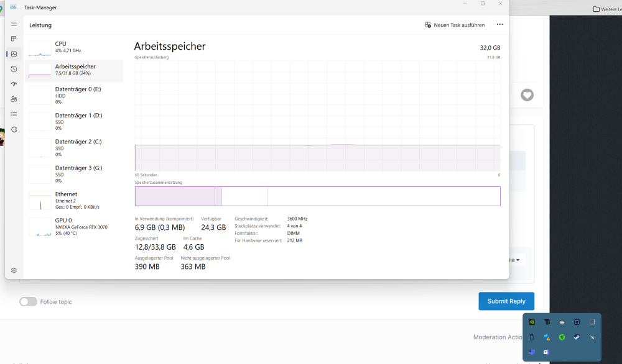Screen dimensions: 622x364
Task: Select the Ethernet performance entry
Action: [75, 200]
